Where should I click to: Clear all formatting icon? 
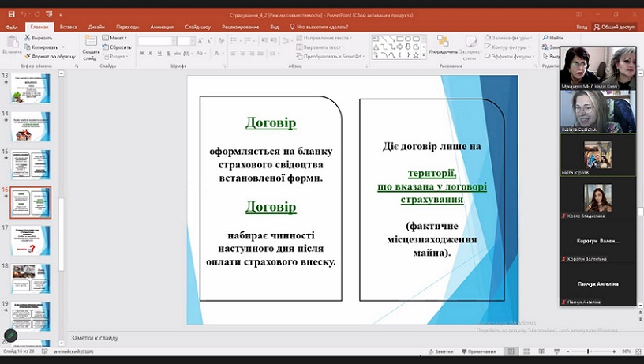coord(221,41)
